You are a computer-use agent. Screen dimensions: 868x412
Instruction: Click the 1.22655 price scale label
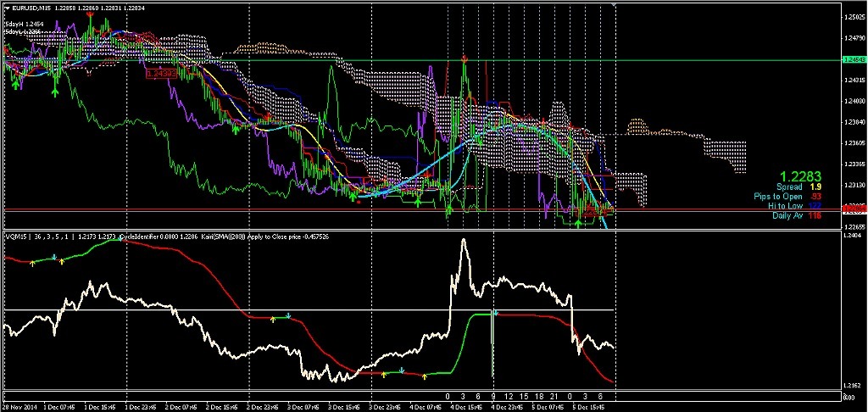coord(856,227)
